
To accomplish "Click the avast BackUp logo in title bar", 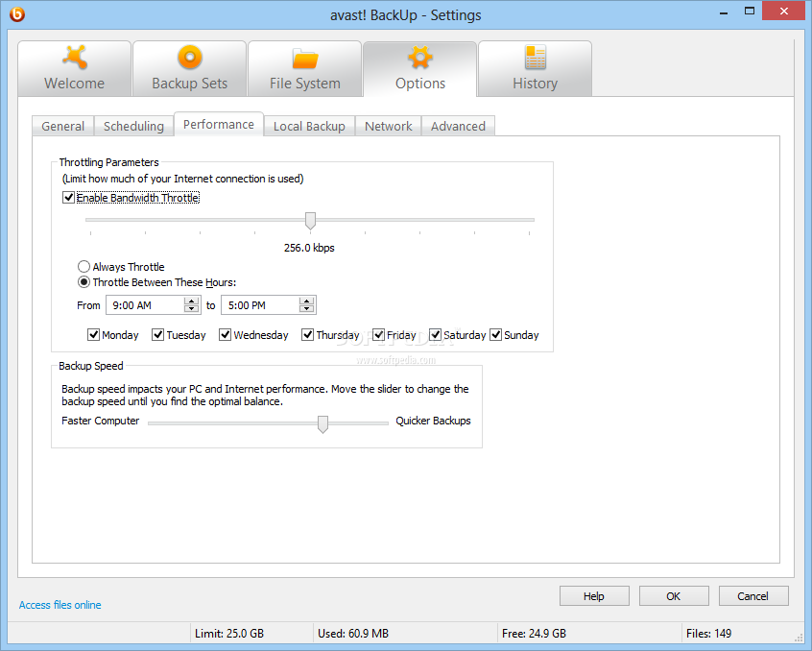I will coord(17,14).
